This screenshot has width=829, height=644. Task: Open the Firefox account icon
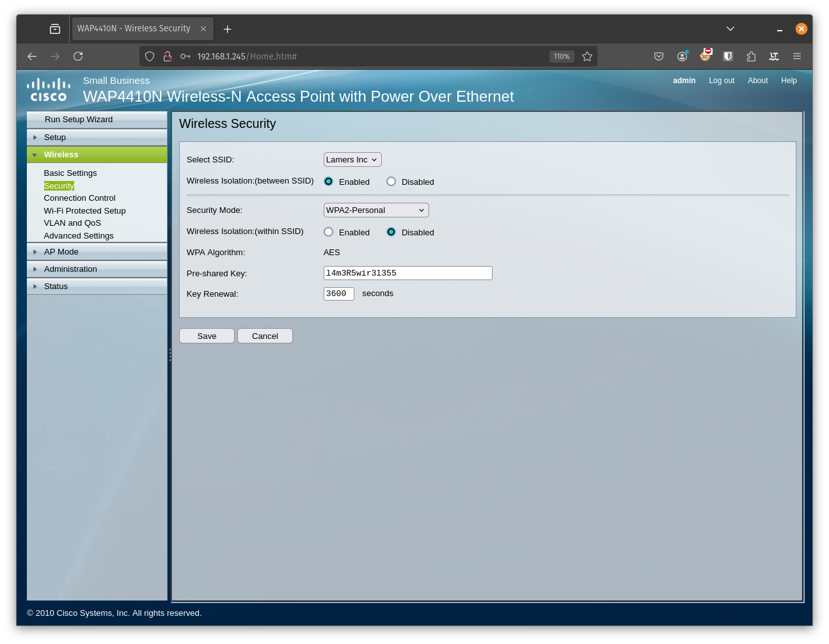(682, 56)
